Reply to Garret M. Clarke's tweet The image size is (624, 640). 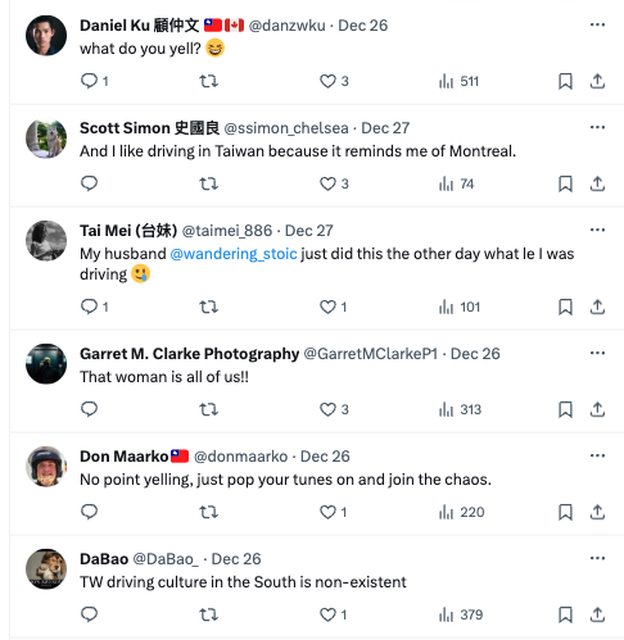coord(89,409)
